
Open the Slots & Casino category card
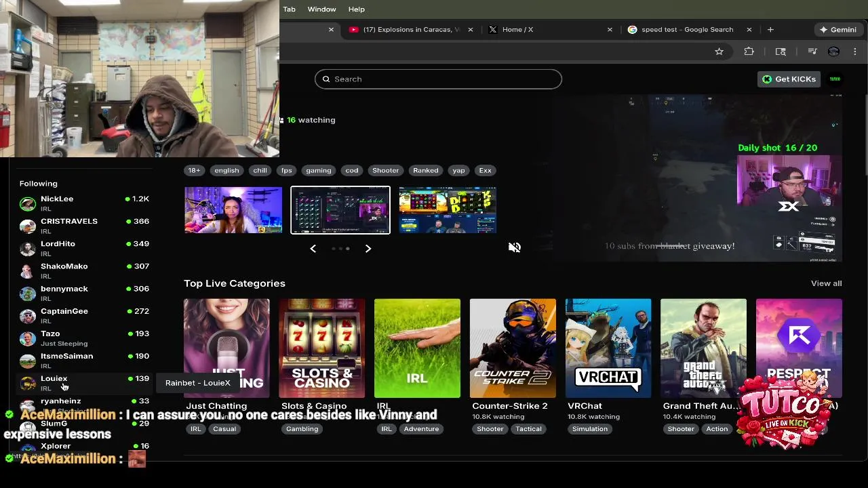point(322,348)
